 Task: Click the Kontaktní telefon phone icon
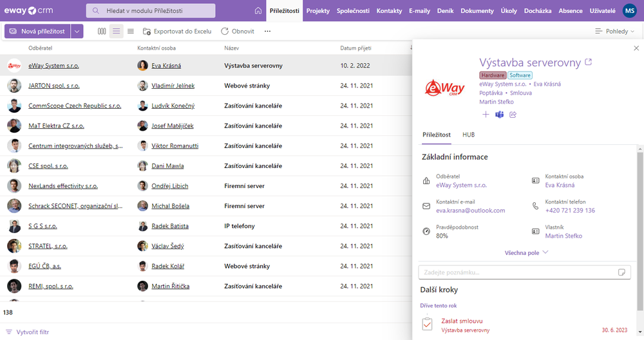click(x=536, y=206)
